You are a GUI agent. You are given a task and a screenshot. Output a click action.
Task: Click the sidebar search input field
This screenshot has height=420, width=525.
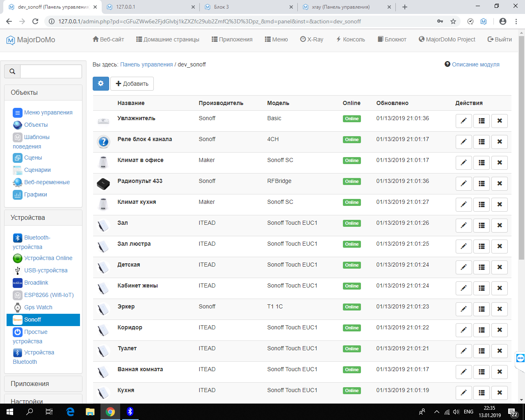coord(51,71)
